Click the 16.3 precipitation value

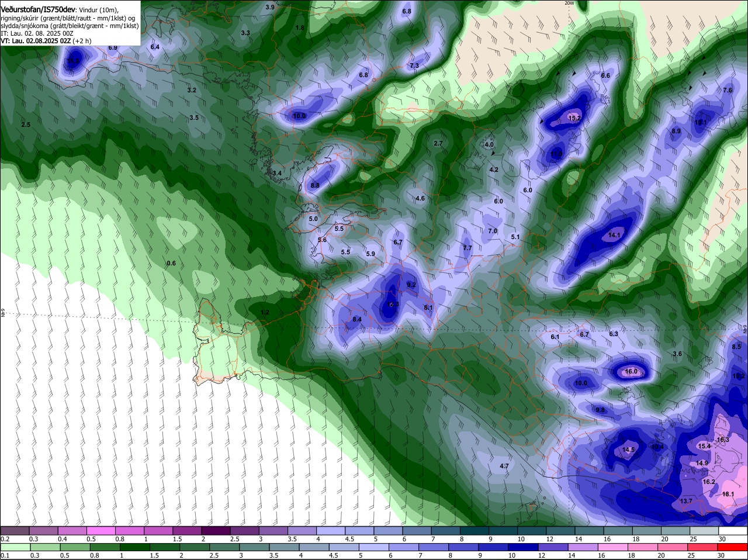[x=723, y=440]
